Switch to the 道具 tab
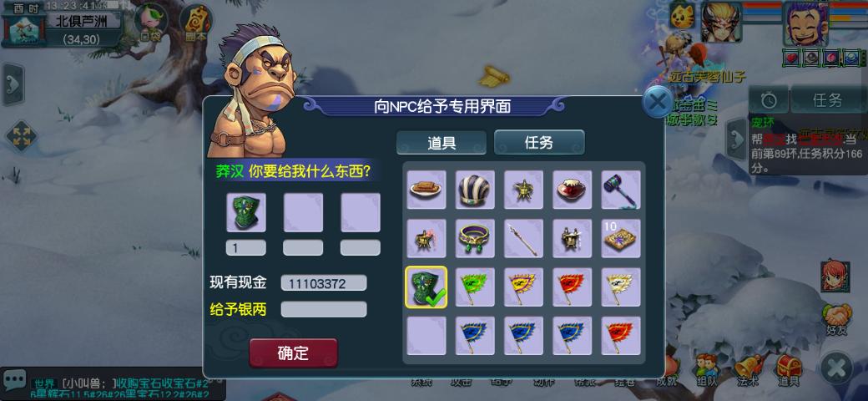Screen dimensions: 868x401 [x=442, y=142]
